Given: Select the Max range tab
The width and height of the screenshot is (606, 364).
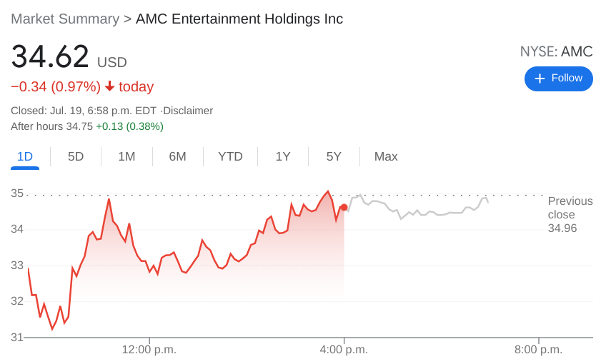Looking at the screenshot, I should 386,156.
